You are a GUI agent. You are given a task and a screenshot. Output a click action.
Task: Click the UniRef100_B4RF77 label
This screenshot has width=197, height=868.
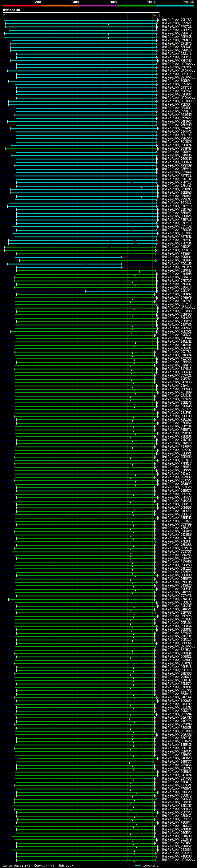tap(177, 761)
